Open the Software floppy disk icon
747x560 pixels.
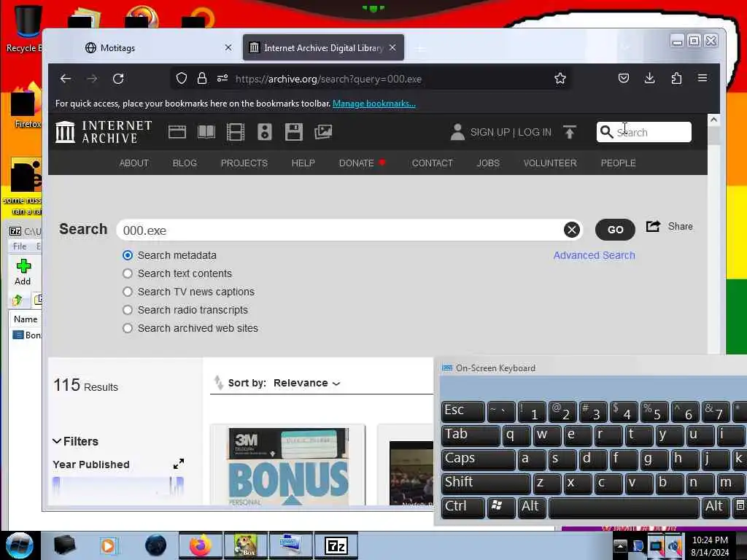(293, 132)
